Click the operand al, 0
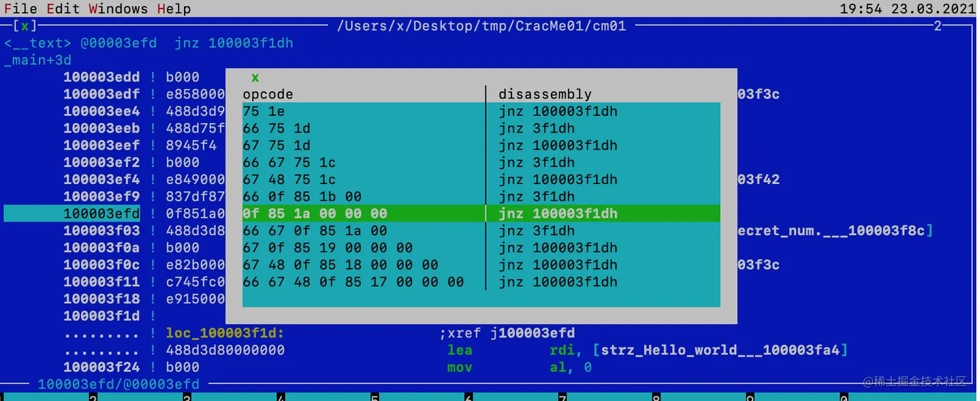This screenshot has width=980, height=401. pyautogui.click(x=571, y=367)
